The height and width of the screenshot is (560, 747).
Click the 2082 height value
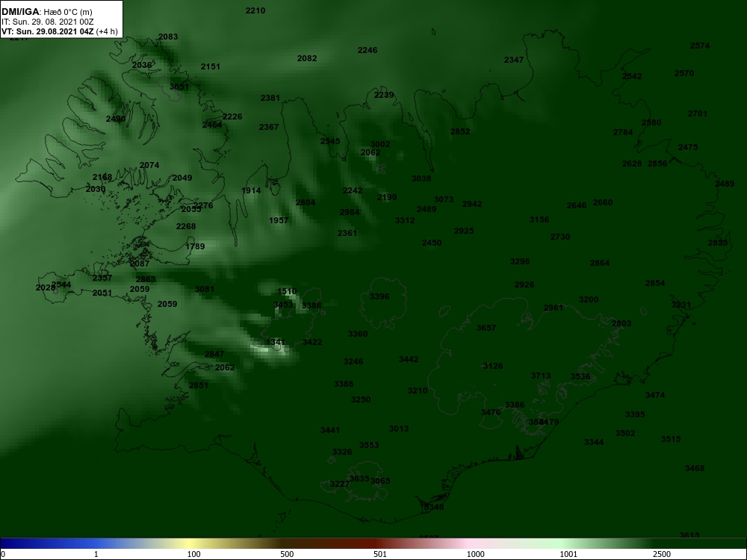point(307,58)
